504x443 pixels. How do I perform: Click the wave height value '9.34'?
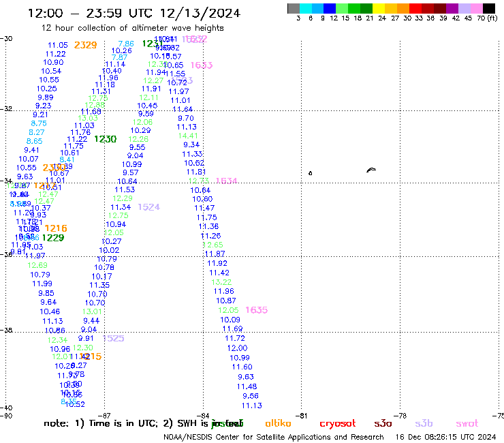[x=191, y=144]
